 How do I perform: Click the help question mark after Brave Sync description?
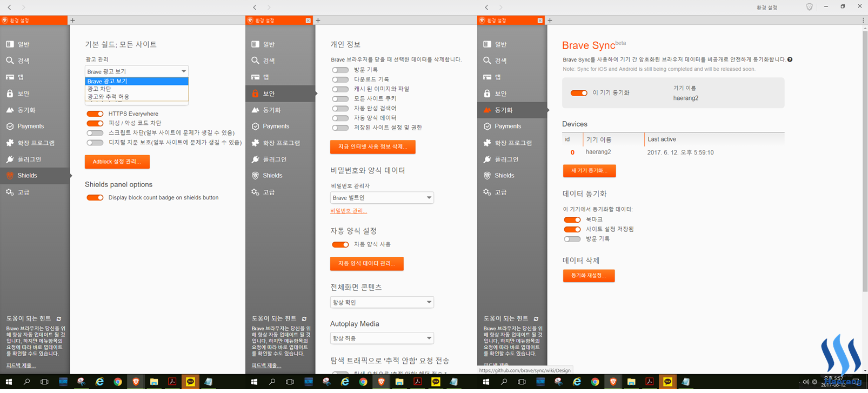coord(790,59)
